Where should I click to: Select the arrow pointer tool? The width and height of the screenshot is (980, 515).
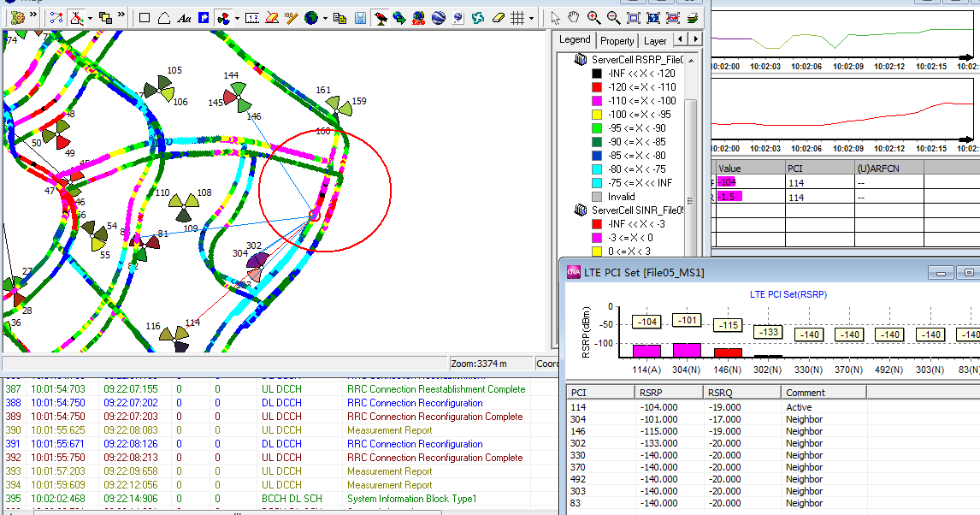coord(556,16)
